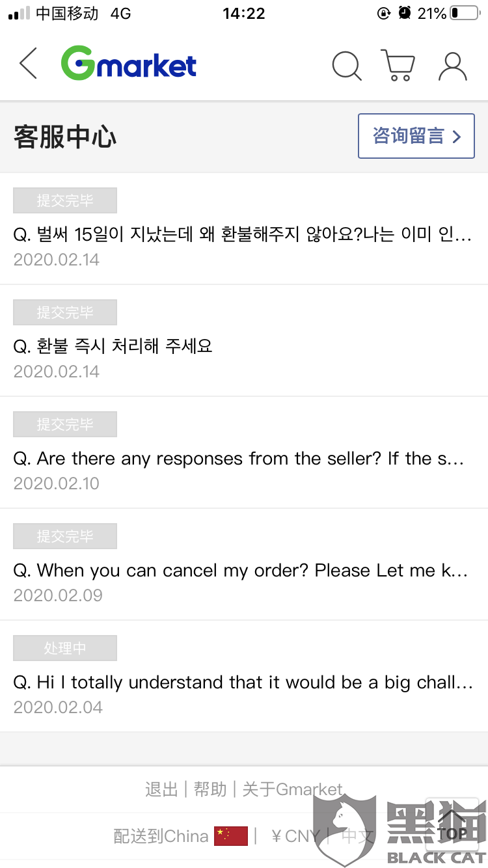Open the ¥CNY currency selector
488x868 pixels.
295,836
